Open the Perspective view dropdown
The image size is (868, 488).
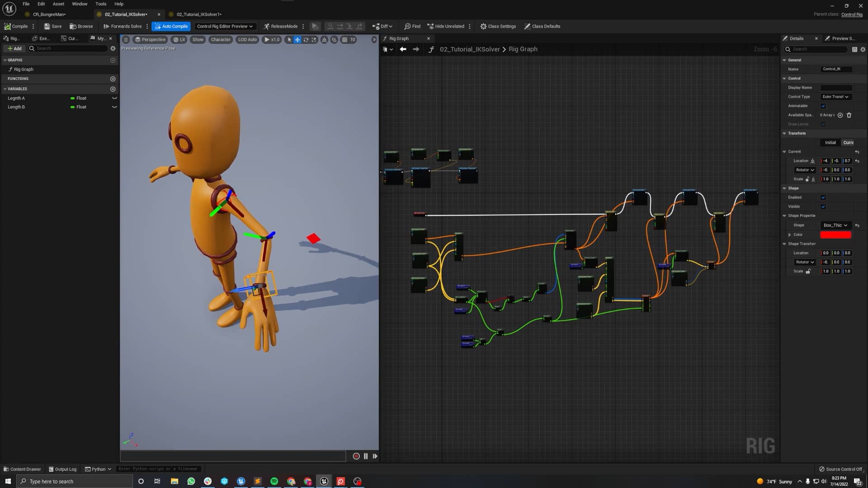(150, 40)
